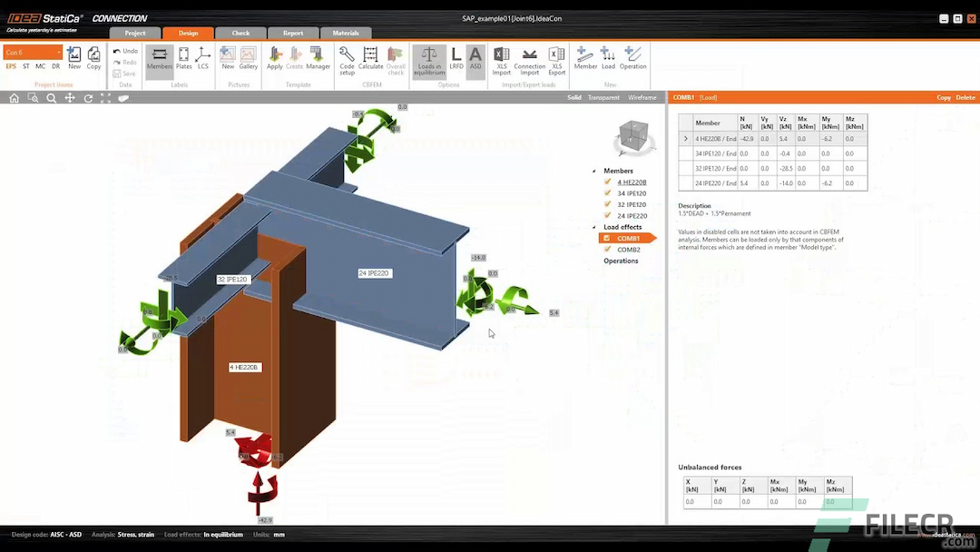Select the Members tool in the ribbon
Screen dimensions: 980x552
pyautogui.click(x=159, y=59)
